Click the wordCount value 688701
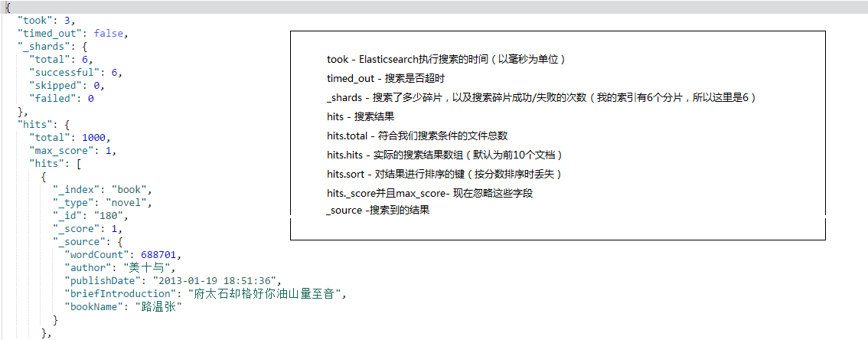Viewport: 868px width, 340px height. (159, 255)
